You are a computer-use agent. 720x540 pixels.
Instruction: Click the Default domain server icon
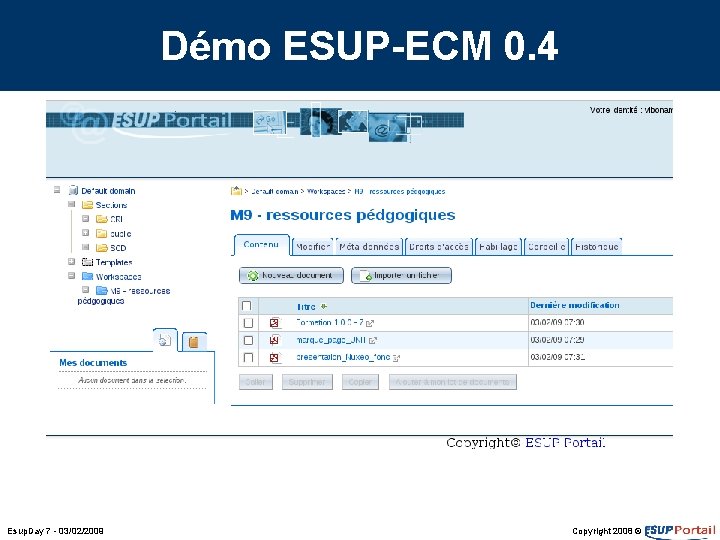(73, 190)
